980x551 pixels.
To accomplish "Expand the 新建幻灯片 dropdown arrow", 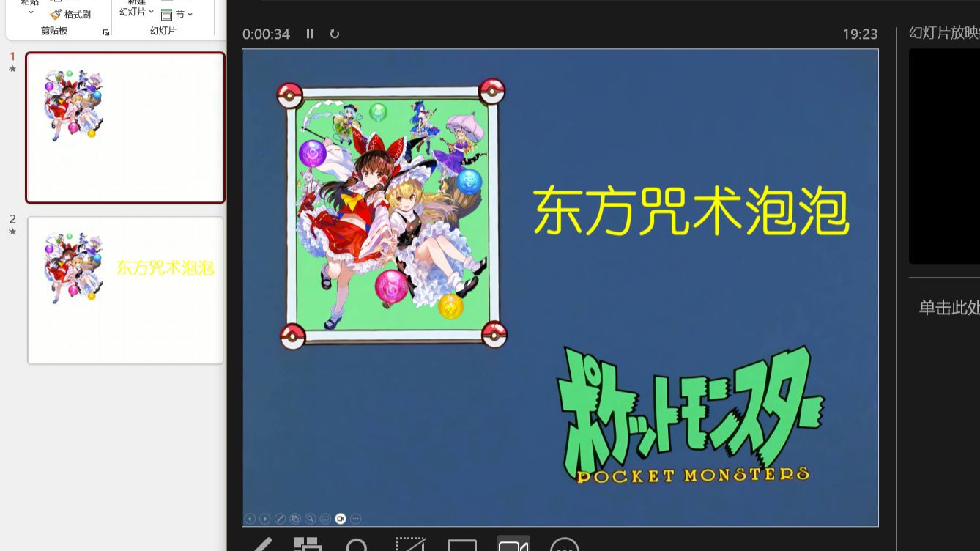I will (151, 12).
